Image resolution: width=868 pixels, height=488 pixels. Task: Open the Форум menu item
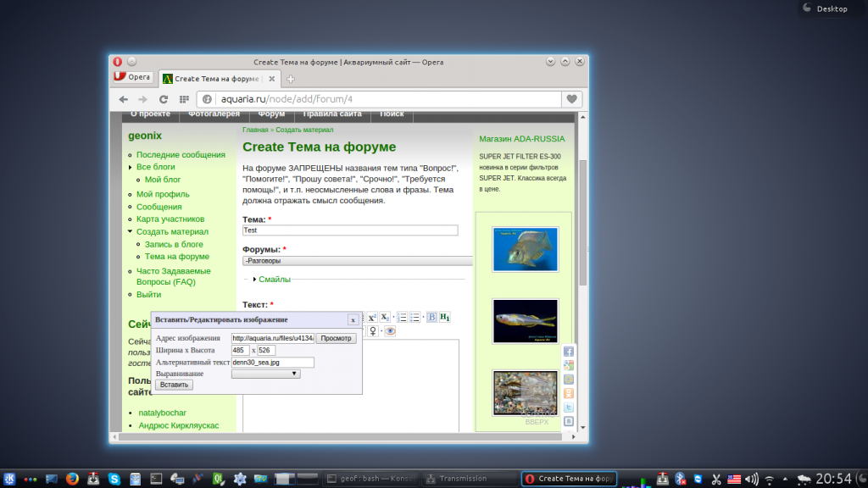click(x=271, y=114)
